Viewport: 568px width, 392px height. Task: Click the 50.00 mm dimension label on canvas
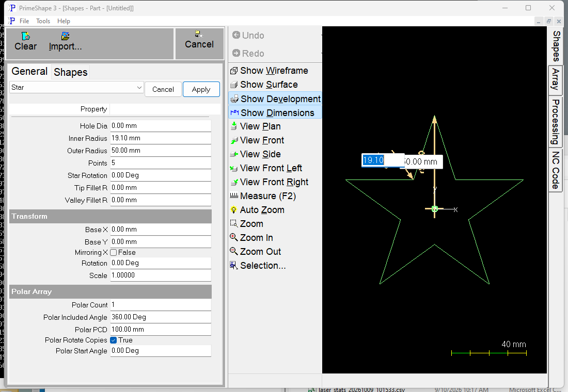423,162
